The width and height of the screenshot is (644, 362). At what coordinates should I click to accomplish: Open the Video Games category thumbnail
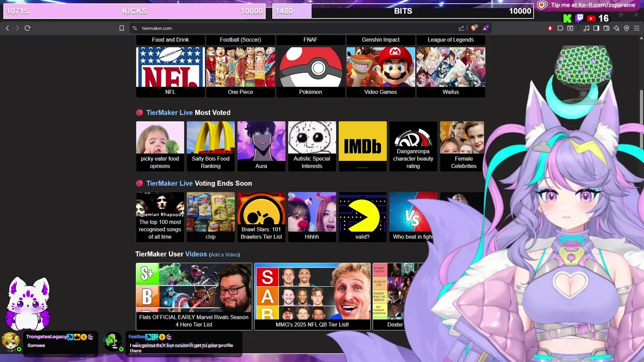(381, 71)
